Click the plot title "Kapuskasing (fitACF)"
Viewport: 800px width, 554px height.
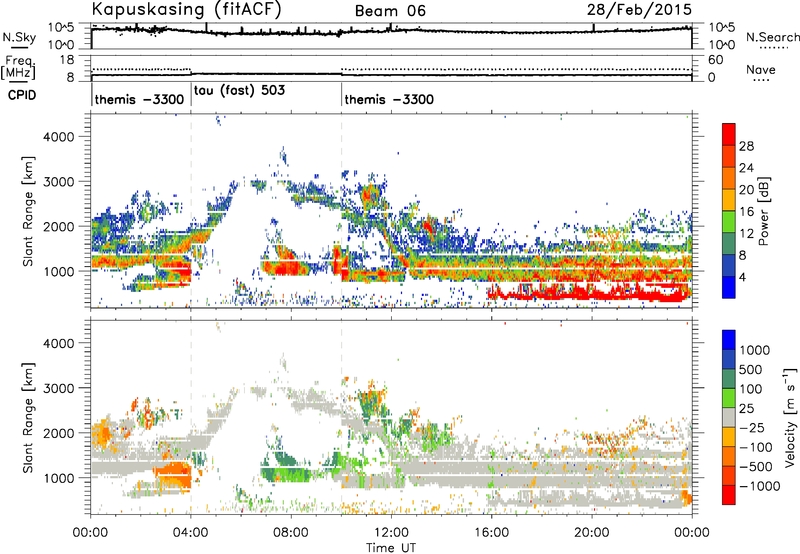(x=186, y=10)
